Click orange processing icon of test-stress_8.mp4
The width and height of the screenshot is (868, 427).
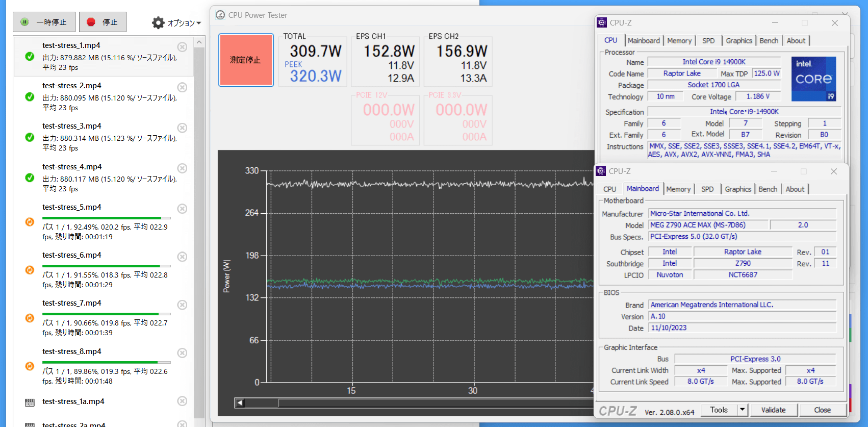click(x=30, y=366)
